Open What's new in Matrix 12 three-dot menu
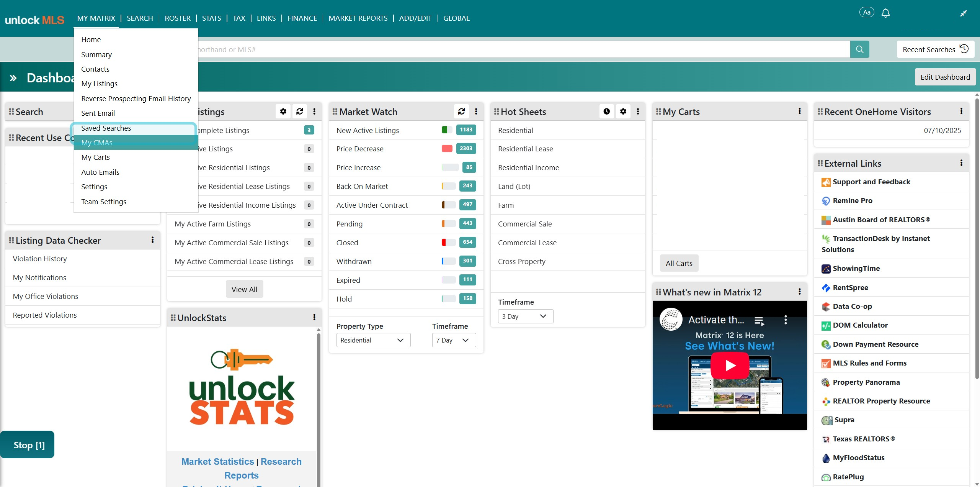 (x=799, y=292)
